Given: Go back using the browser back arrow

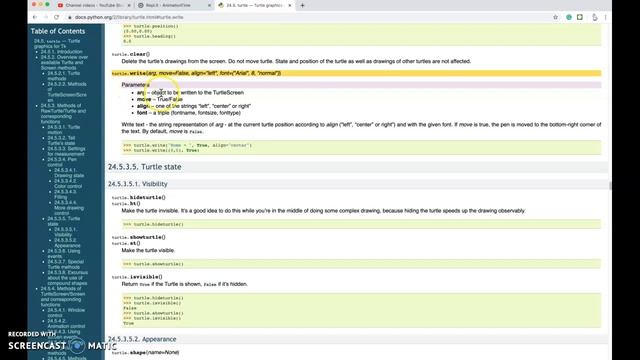Looking at the screenshot, I should (35, 17).
